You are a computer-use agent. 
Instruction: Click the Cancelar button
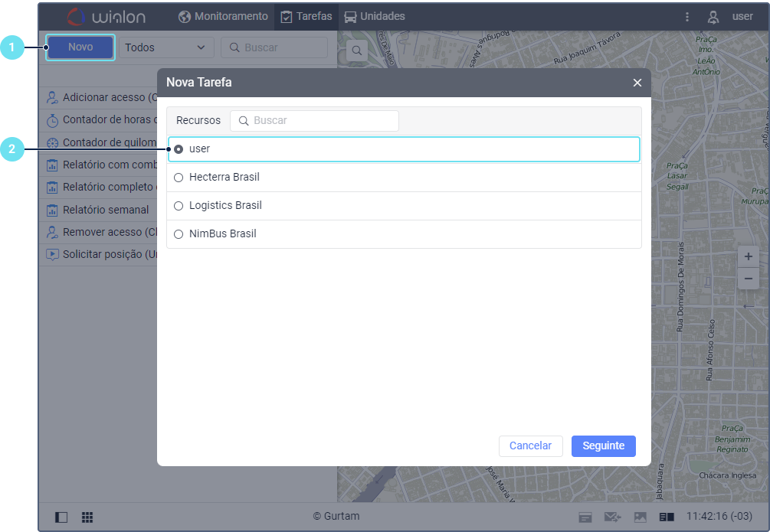[x=530, y=446]
